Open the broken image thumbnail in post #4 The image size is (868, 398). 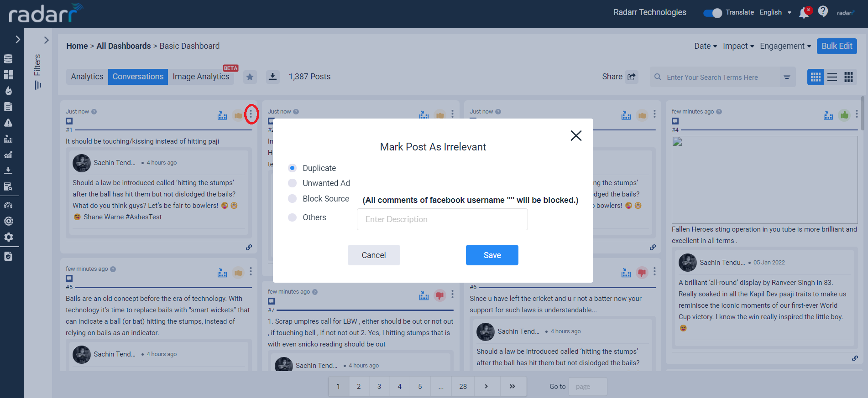764,180
